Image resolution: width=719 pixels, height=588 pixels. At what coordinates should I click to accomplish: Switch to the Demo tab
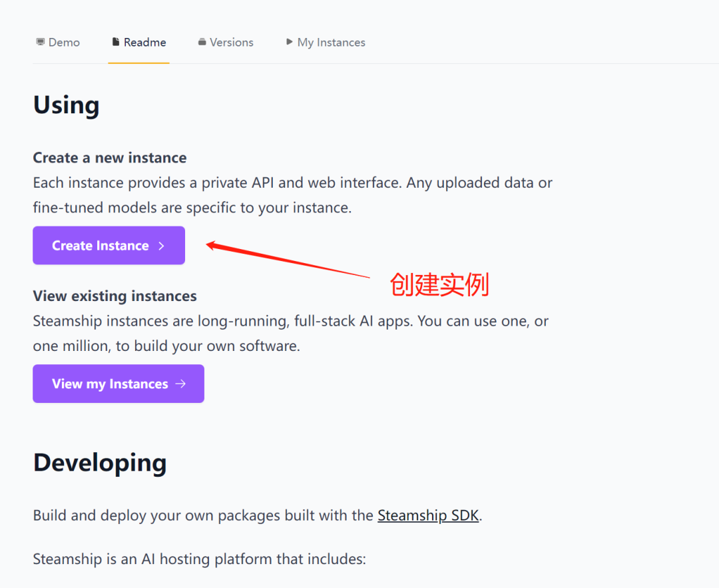click(x=64, y=43)
